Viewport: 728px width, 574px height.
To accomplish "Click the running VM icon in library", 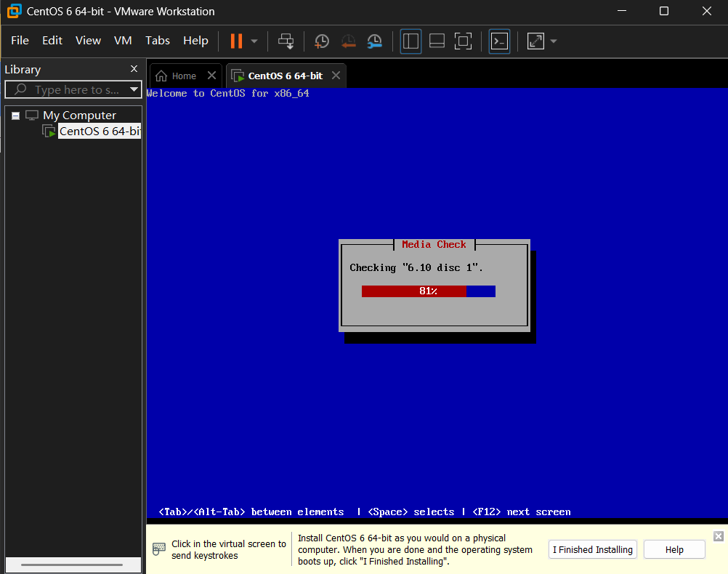I will point(49,132).
